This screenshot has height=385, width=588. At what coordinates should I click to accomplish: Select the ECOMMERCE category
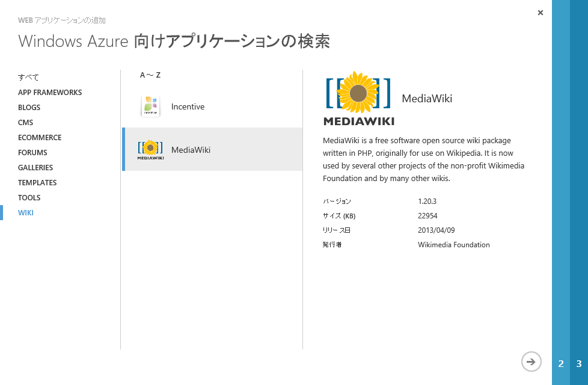click(40, 137)
